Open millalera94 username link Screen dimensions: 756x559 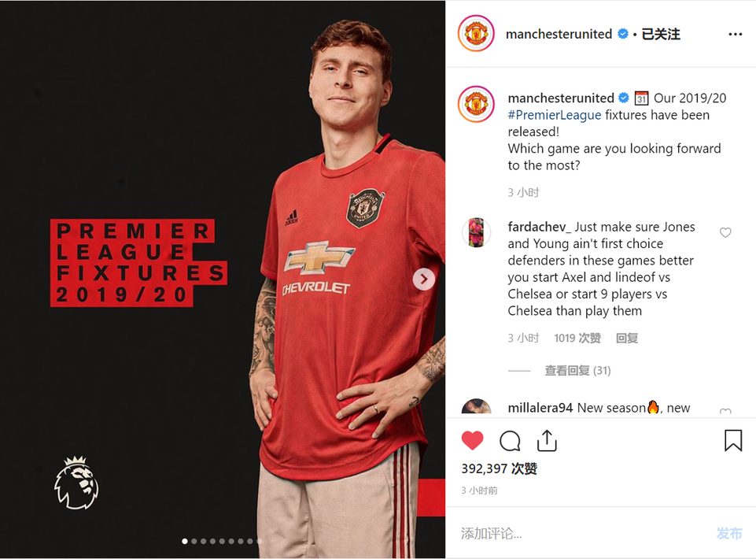click(x=540, y=408)
